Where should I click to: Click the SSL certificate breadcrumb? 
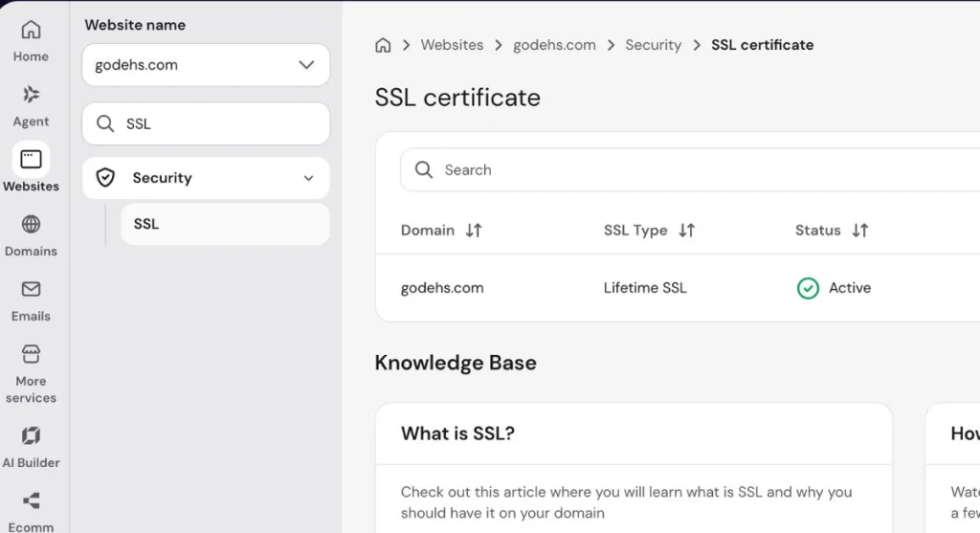click(x=763, y=45)
